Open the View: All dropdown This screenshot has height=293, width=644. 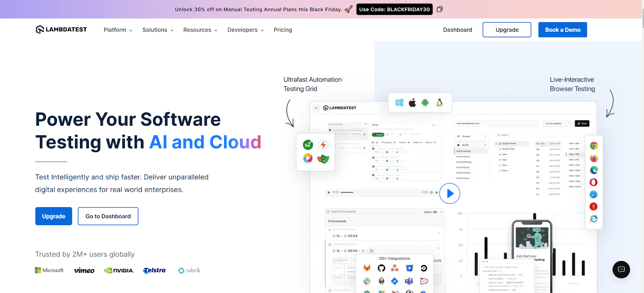[433, 212]
